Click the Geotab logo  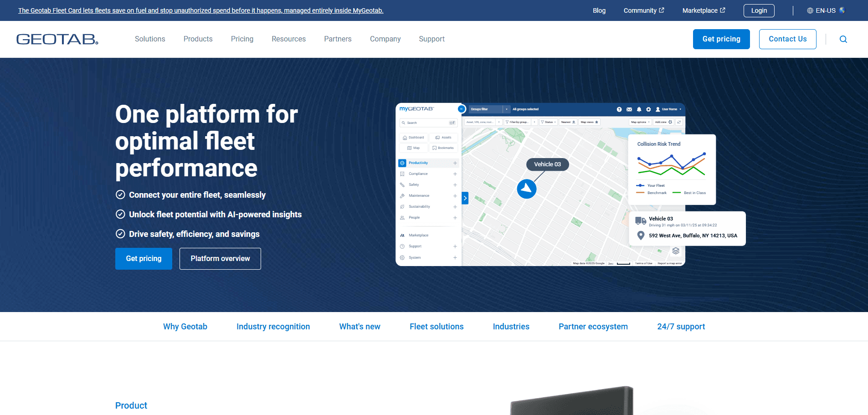pyautogui.click(x=57, y=39)
